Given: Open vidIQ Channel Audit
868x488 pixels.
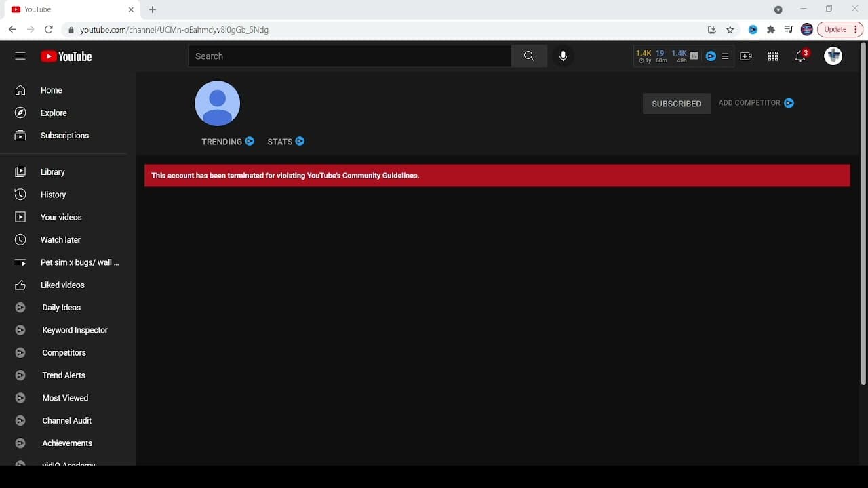Looking at the screenshot, I should pos(68,421).
